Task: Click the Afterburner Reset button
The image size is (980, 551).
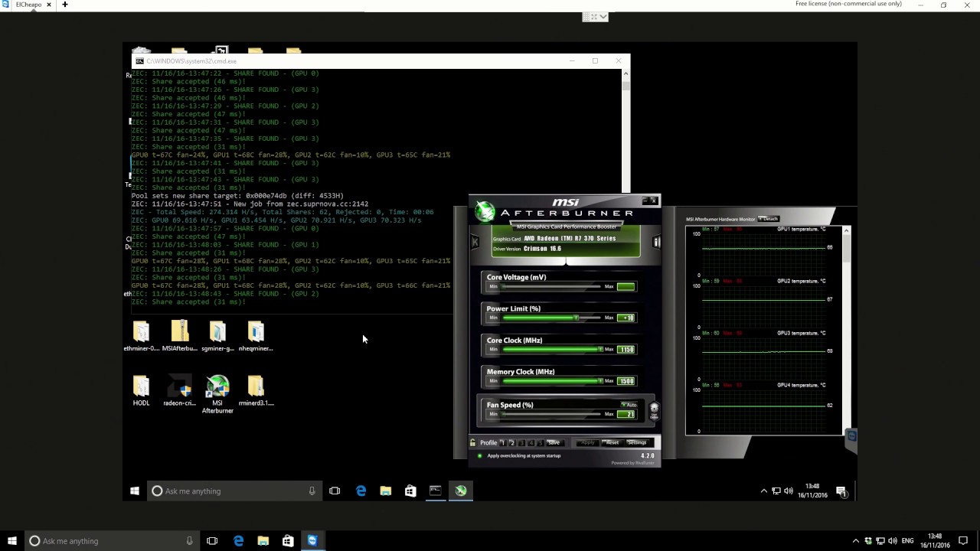Action: pos(611,442)
